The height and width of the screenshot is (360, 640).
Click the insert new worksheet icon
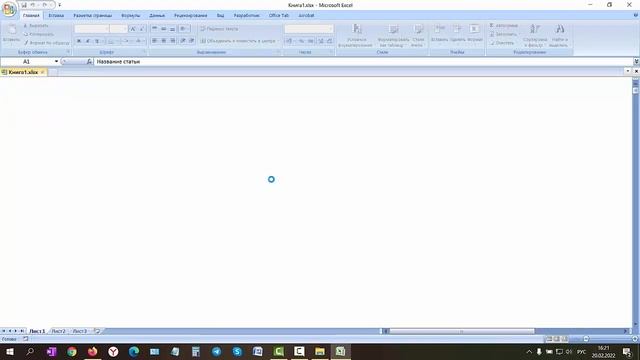coord(97,331)
